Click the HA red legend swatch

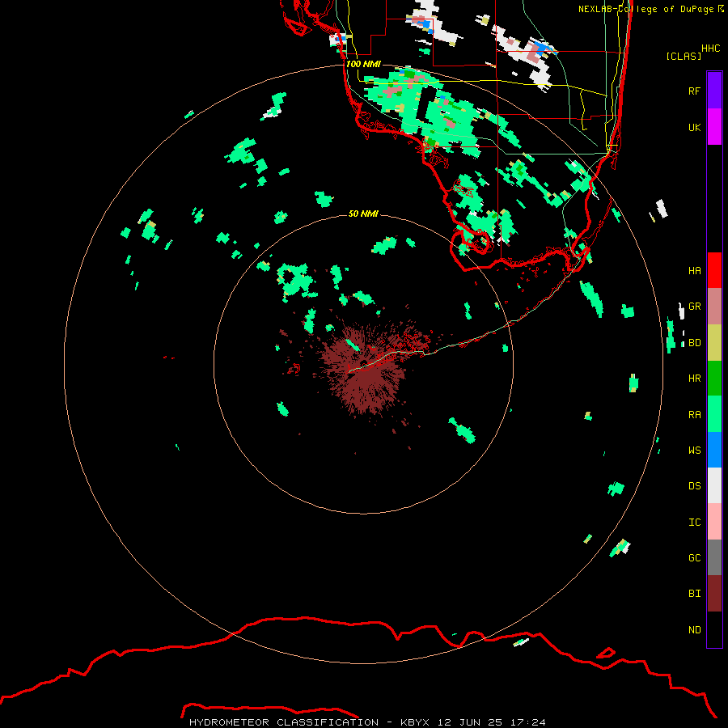pyautogui.click(x=714, y=270)
